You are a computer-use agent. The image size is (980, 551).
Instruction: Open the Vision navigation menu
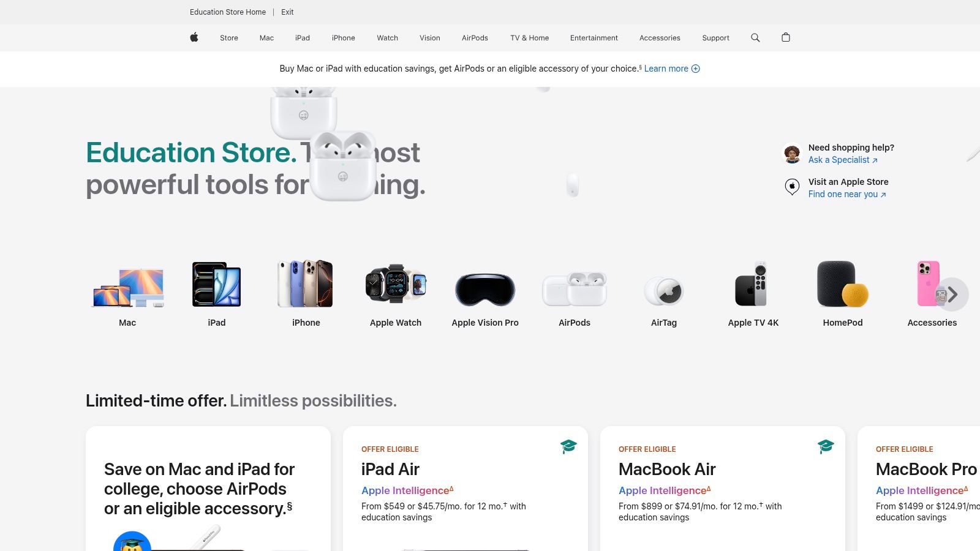tap(430, 38)
